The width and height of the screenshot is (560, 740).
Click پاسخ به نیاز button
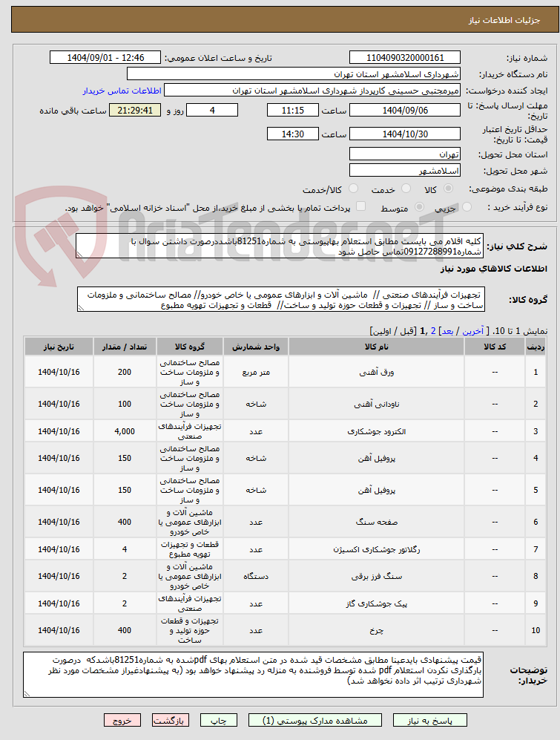point(429,720)
